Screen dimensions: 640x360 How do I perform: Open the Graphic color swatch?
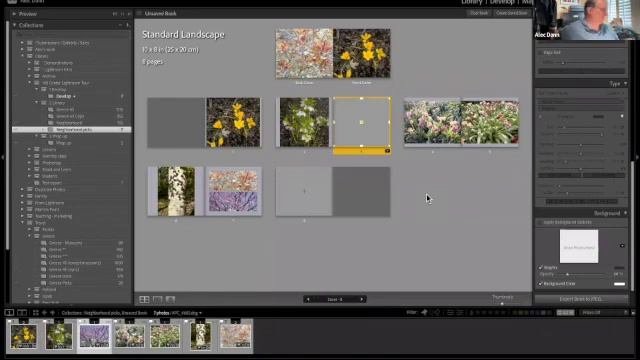(x=619, y=268)
